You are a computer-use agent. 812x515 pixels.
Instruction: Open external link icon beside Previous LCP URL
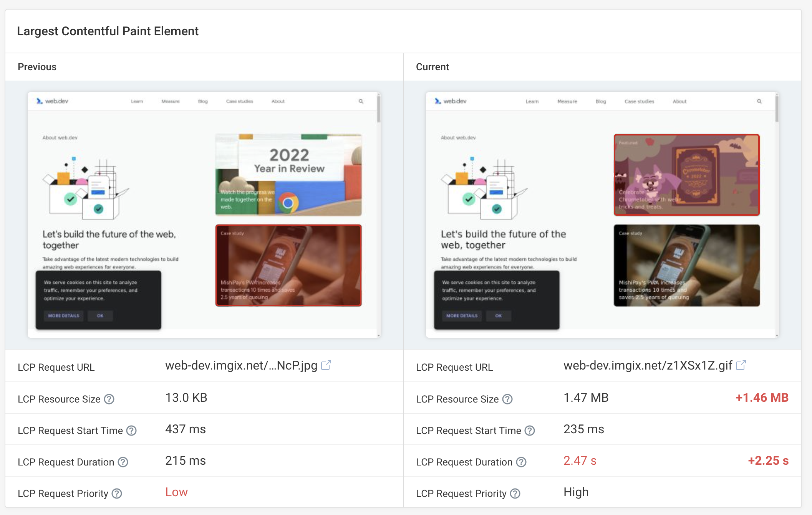click(326, 365)
